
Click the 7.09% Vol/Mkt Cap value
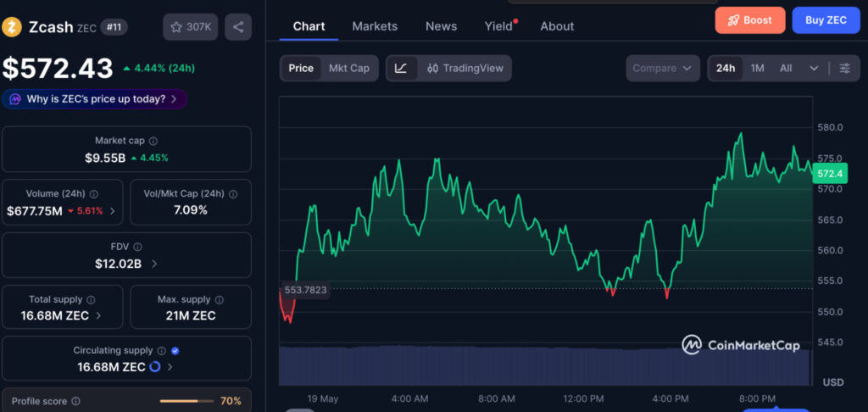(x=191, y=210)
